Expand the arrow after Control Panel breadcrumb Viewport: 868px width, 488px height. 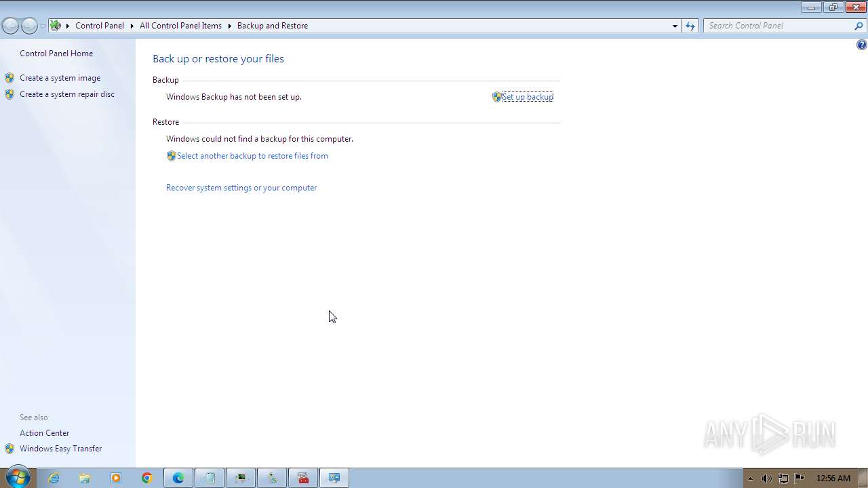[132, 26]
